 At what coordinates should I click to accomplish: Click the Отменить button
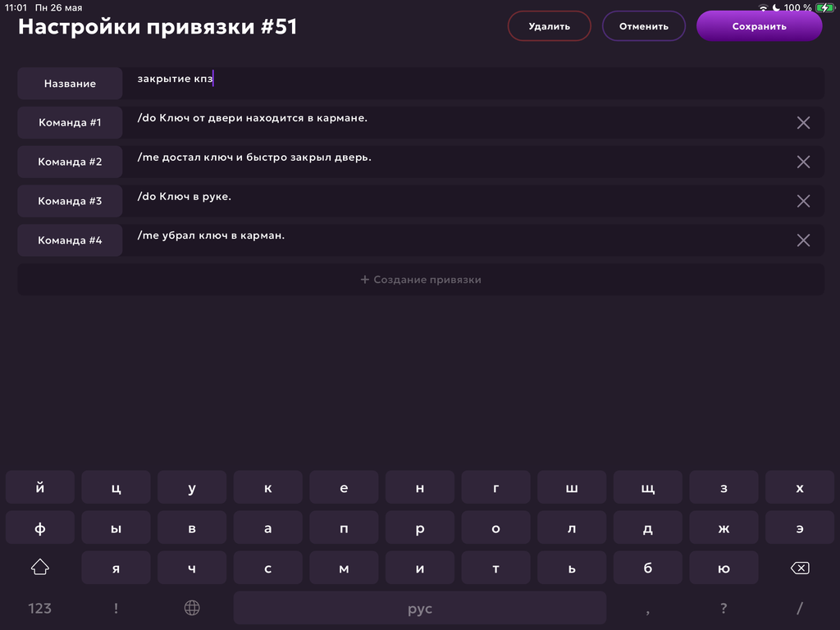[x=643, y=26]
